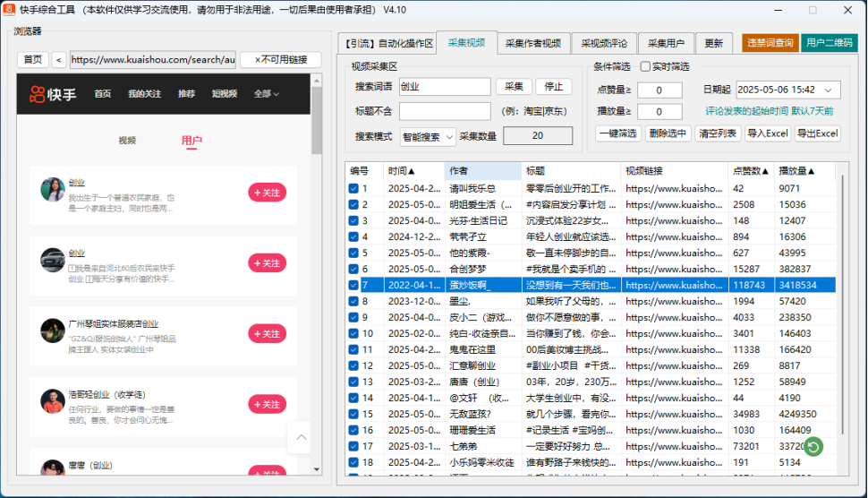Image resolution: width=868 pixels, height=498 pixels.
Task: Open the 采视频评论 tab
Action: pyautogui.click(x=604, y=43)
